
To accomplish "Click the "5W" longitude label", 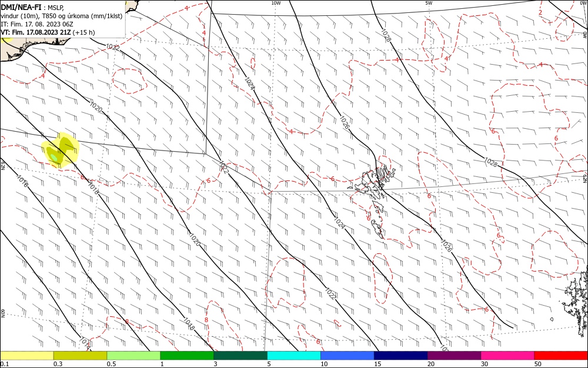I will click(429, 3).
